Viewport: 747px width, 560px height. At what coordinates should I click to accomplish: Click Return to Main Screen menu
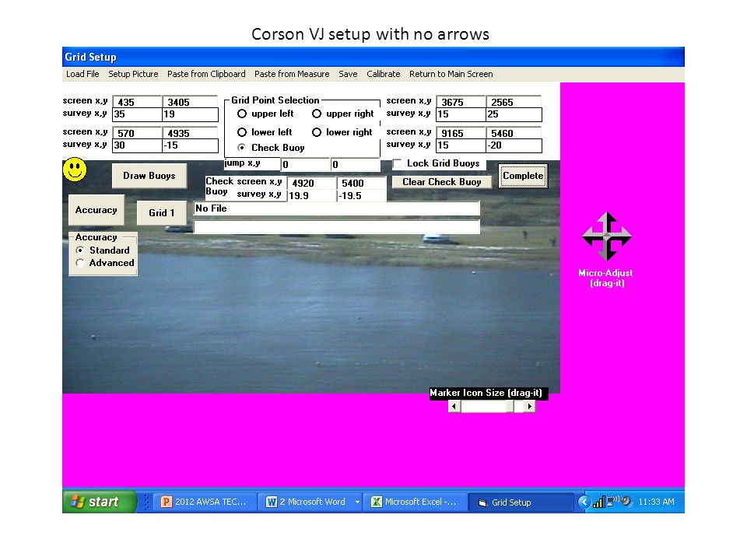click(x=451, y=74)
